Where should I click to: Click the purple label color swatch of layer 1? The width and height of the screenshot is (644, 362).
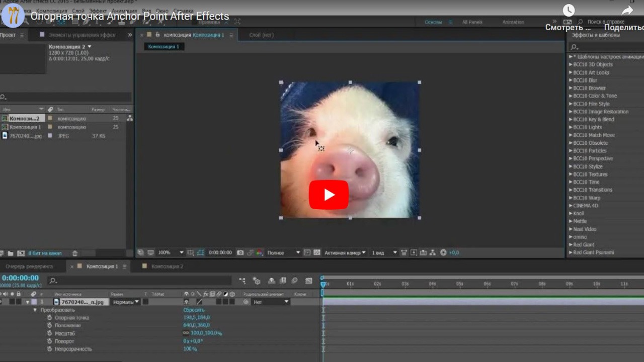[x=34, y=302]
